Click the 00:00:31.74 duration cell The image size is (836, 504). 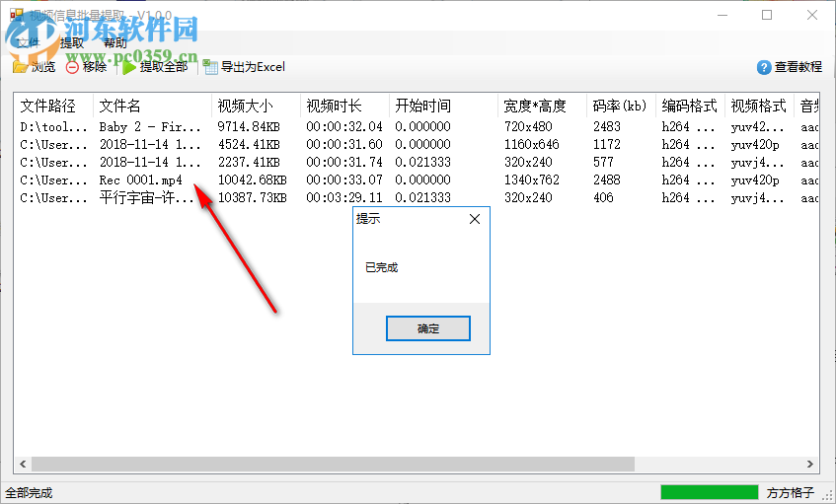(x=344, y=162)
